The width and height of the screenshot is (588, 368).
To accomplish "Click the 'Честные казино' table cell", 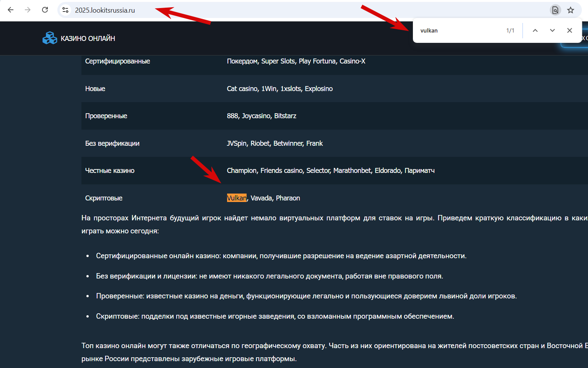I will 110,171.
